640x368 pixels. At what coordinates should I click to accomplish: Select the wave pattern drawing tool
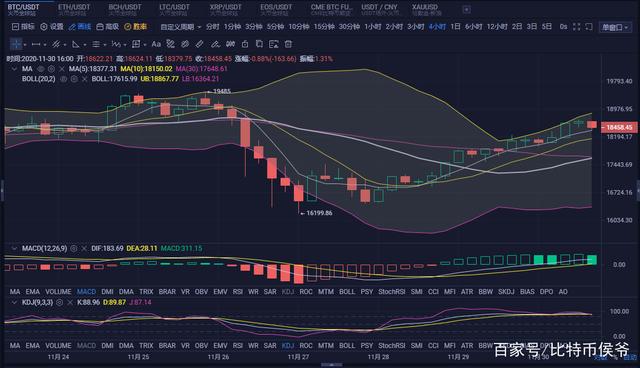[x=116, y=44]
